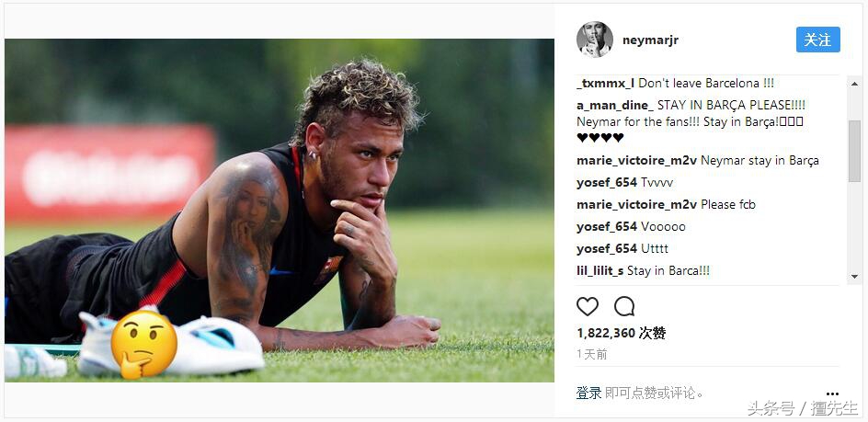Click the scrollbar down arrow
The height and width of the screenshot is (422, 868).
[x=854, y=277]
